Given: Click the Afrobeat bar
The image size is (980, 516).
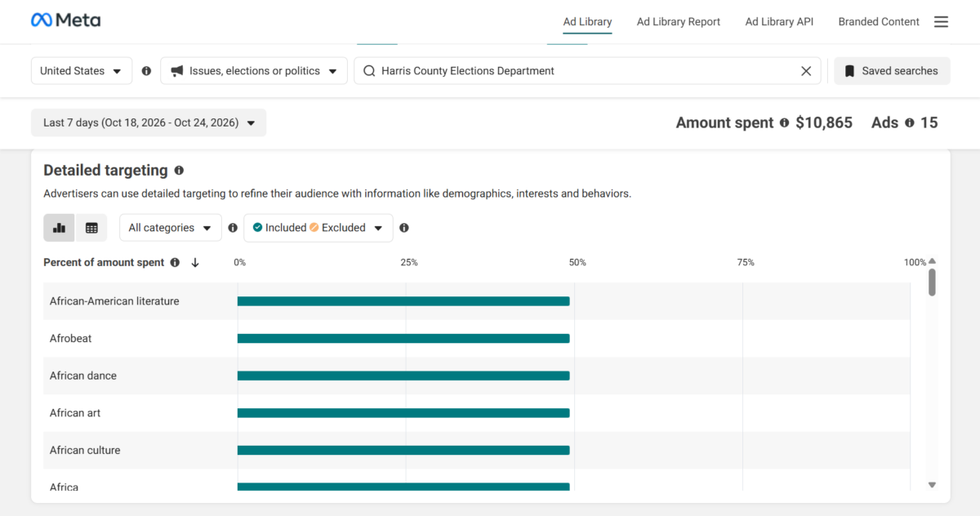Looking at the screenshot, I should tap(403, 338).
